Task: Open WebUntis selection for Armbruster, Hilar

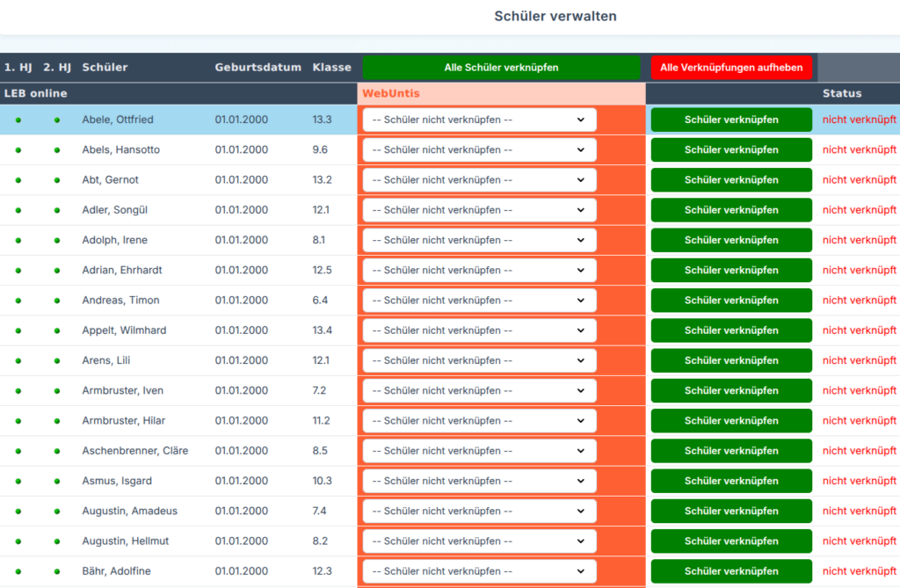Action: pos(479,421)
